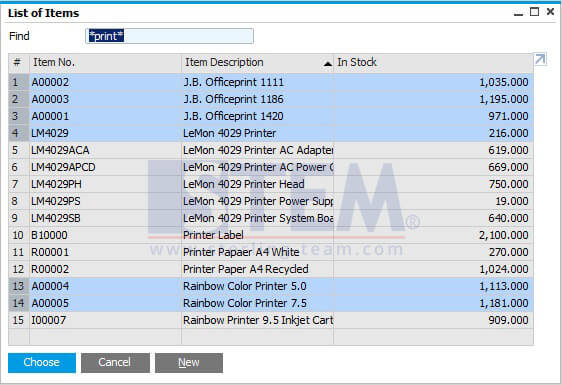
Task: Click stock value 640.000
Action: (x=509, y=218)
